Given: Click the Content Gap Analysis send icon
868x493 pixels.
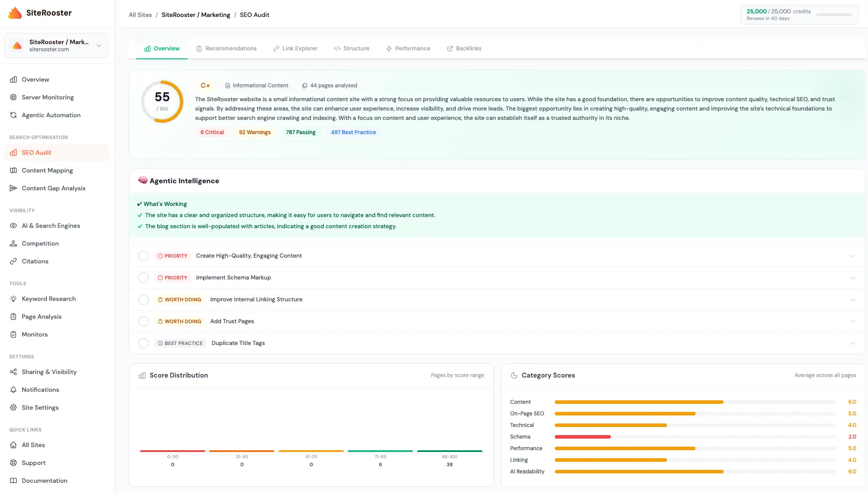Looking at the screenshot, I should click(13, 188).
